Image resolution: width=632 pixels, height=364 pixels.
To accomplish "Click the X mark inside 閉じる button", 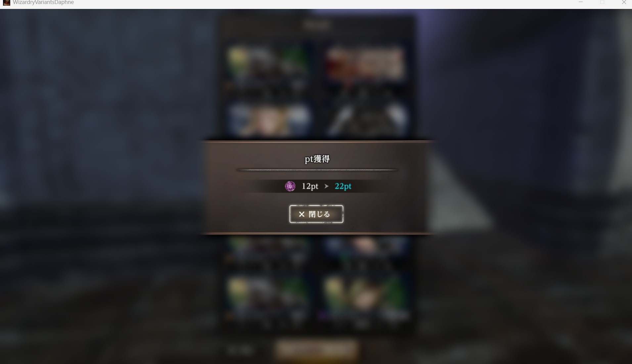I will [301, 214].
